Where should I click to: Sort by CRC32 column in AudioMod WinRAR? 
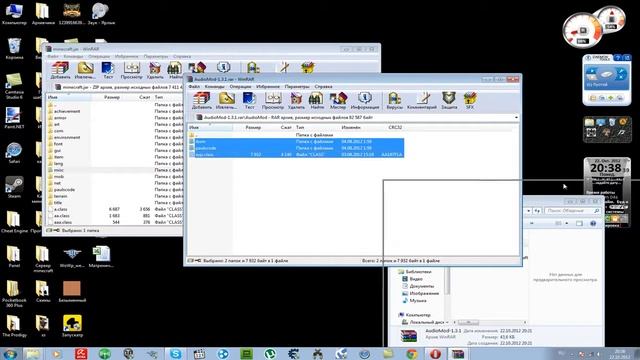click(396, 127)
